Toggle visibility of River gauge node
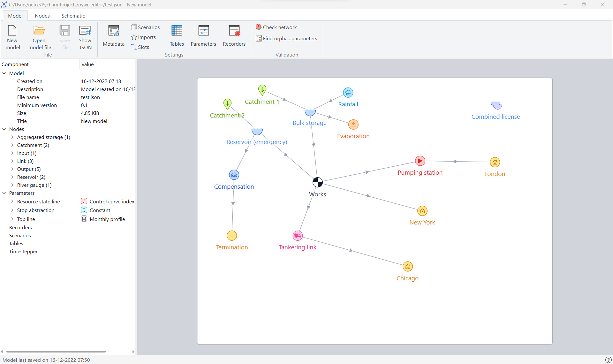 [12, 185]
